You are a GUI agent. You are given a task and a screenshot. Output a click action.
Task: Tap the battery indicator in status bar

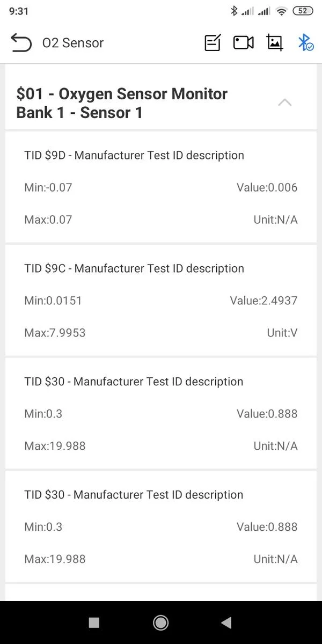pos(303,11)
